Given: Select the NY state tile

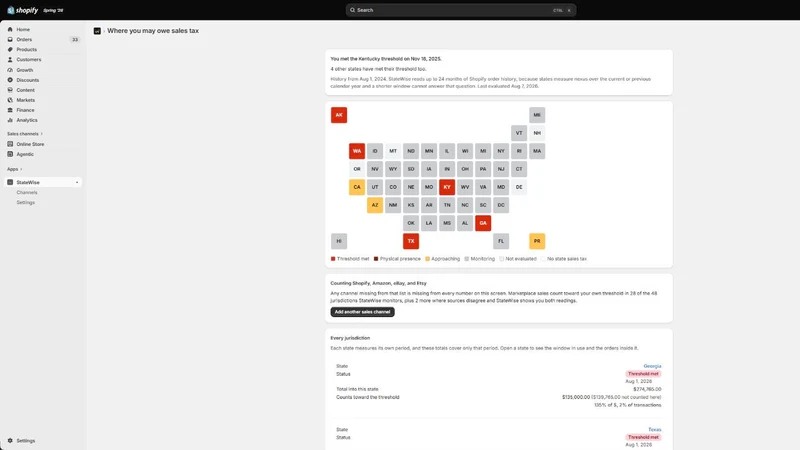Looking at the screenshot, I should [501, 151].
